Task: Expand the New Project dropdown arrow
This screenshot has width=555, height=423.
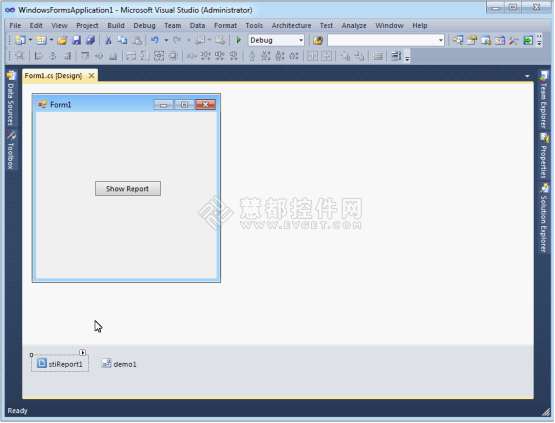Action: tap(30, 40)
